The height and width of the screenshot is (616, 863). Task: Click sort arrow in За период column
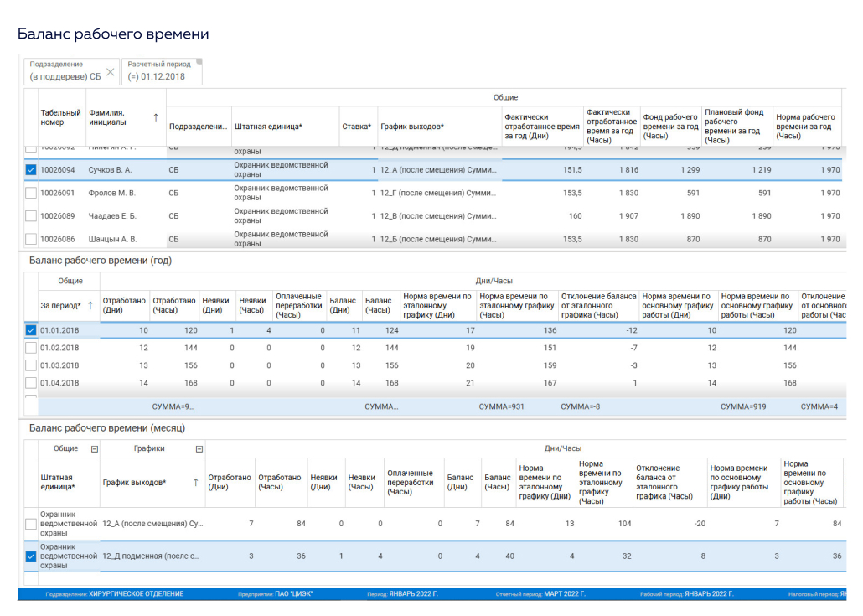pyautogui.click(x=90, y=305)
